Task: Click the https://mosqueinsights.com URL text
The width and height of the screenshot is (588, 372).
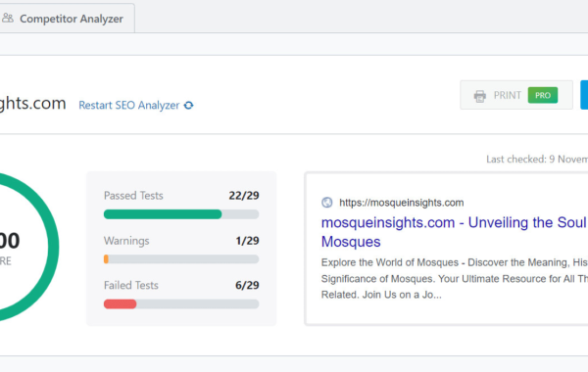Action: (x=401, y=203)
